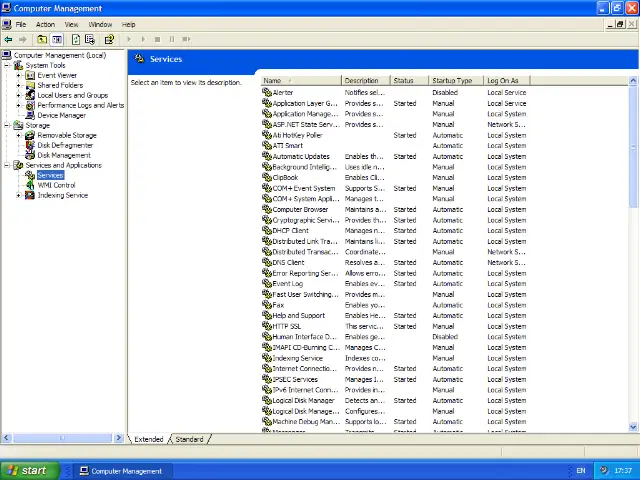The height and width of the screenshot is (480, 640).
Task: Select Device Manager in tree
Action: (62, 115)
